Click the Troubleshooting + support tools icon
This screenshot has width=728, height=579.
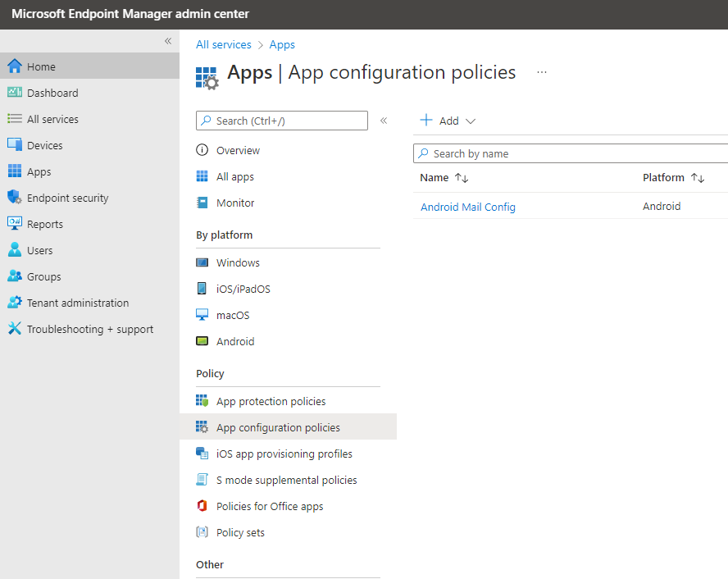coord(15,328)
